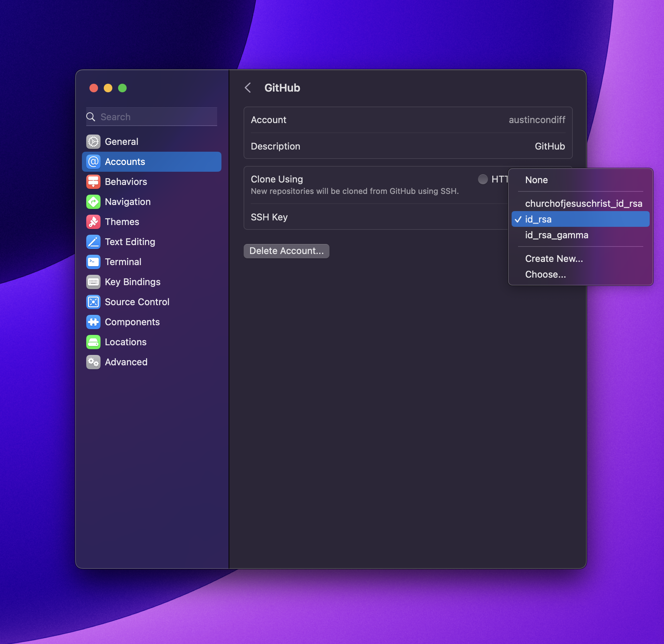
Task: Click the Text Editing pencil icon
Action: (x=93, y=242)
